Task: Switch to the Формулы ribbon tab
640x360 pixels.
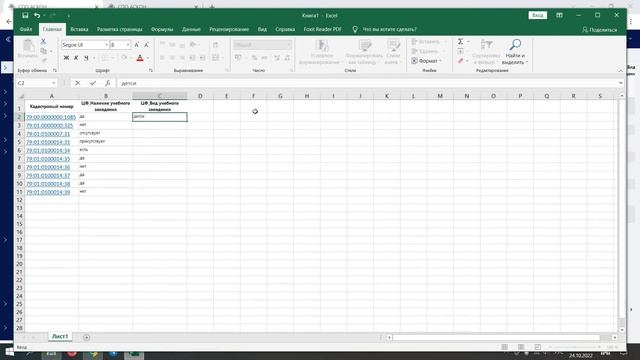Action: (x=162, y=29)
